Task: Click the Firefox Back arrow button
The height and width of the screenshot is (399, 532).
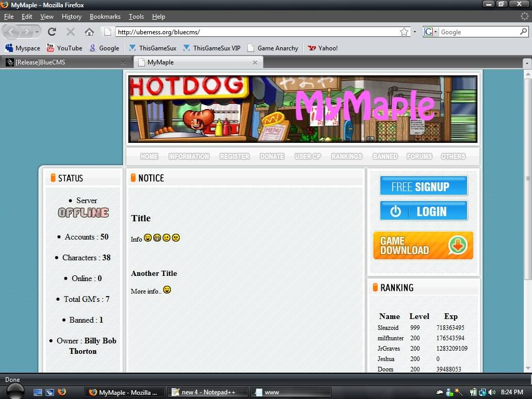Action: click(11, 32)
